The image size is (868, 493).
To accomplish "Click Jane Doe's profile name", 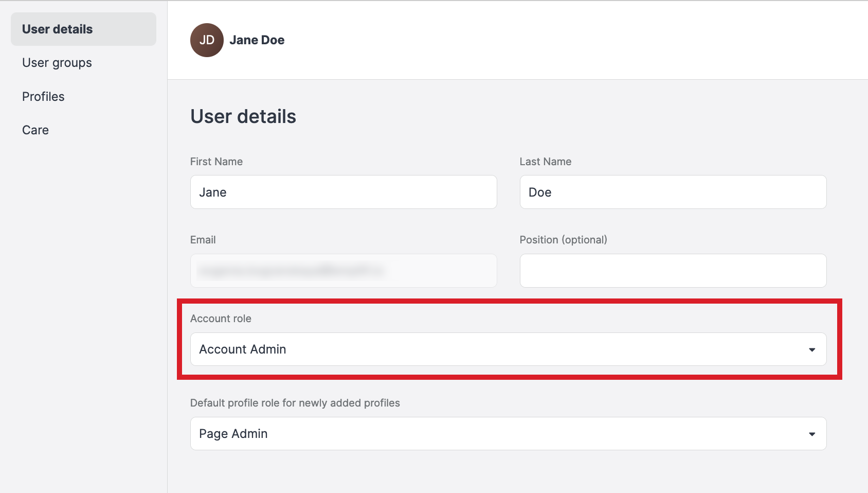I will point(257,40).
